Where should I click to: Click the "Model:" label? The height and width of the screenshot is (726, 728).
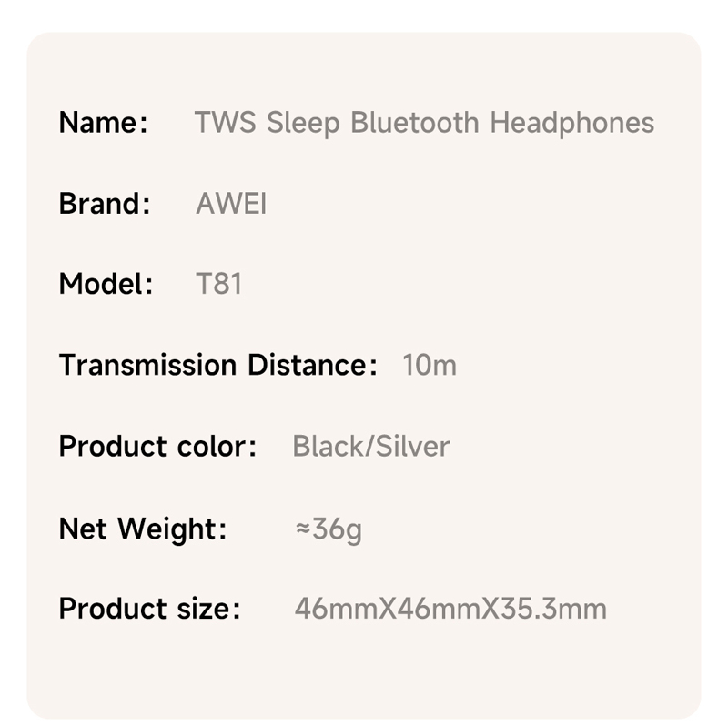pos(106,285)
